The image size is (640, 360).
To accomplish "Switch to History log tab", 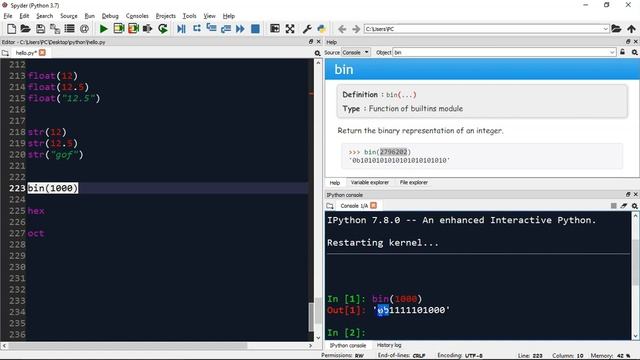I will tap(389, 345).
